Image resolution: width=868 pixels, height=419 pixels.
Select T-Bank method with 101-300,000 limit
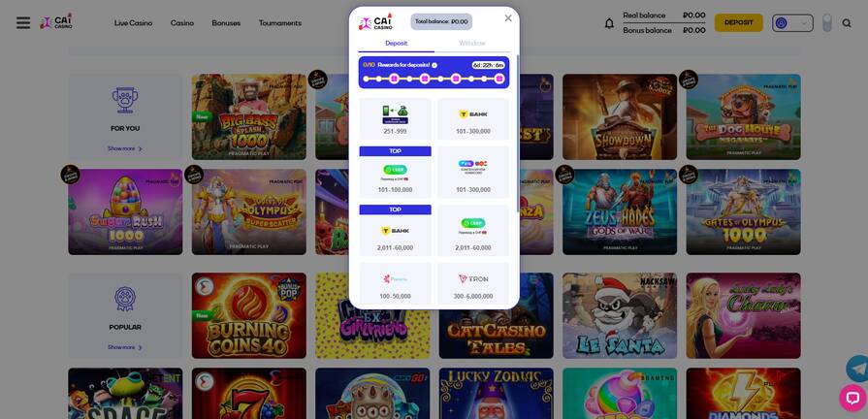pos(473,119)
